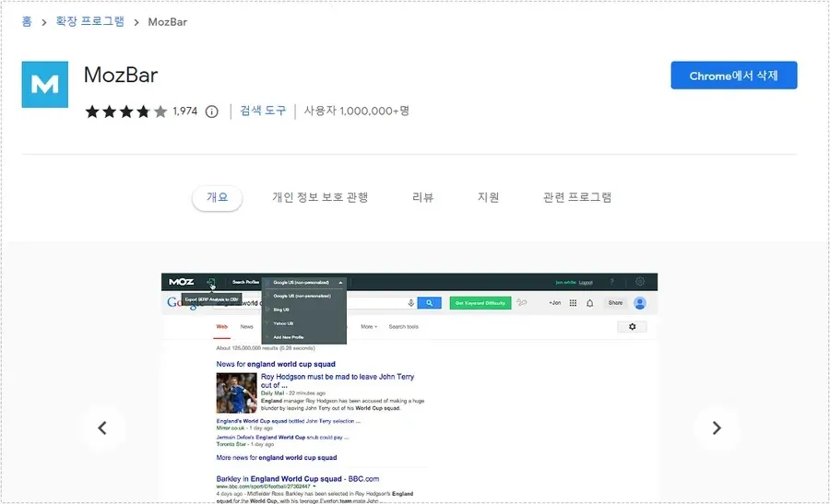Click the star rating next to 1,974
Screen dimensions: 830x504
coord(126,111)
